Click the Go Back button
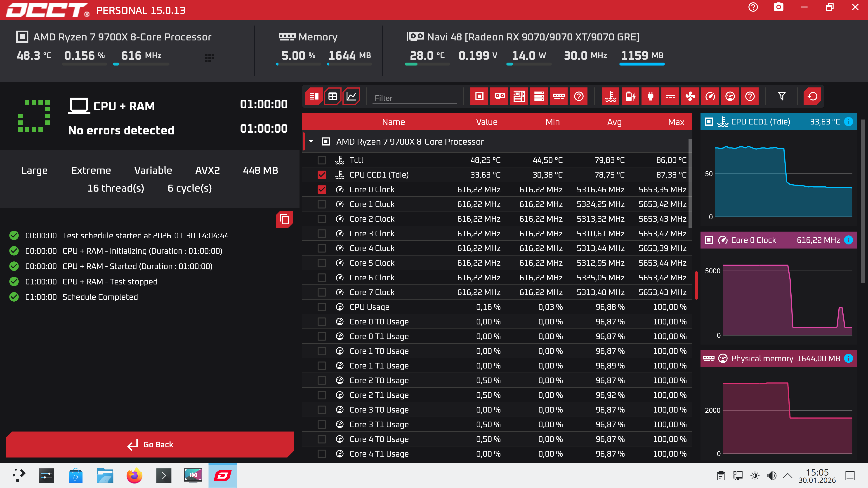This screenshot has height=488, width=868. click(150, 444)
